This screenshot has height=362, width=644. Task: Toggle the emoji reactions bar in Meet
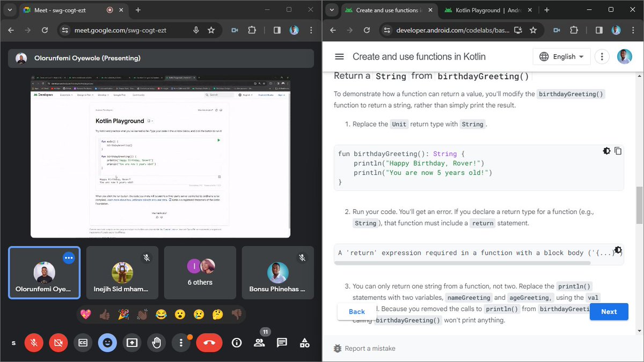(107, 343)
